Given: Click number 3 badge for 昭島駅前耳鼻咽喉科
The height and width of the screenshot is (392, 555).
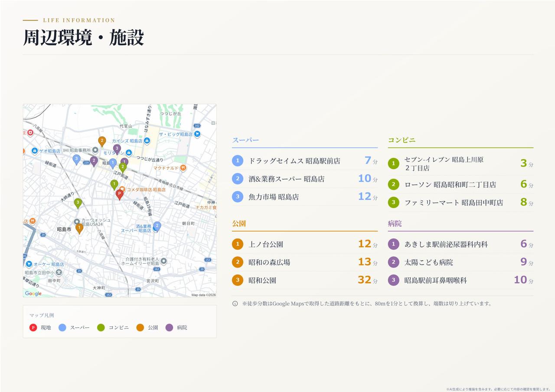Looking at the screenshot, I should [x=393, y=280].
